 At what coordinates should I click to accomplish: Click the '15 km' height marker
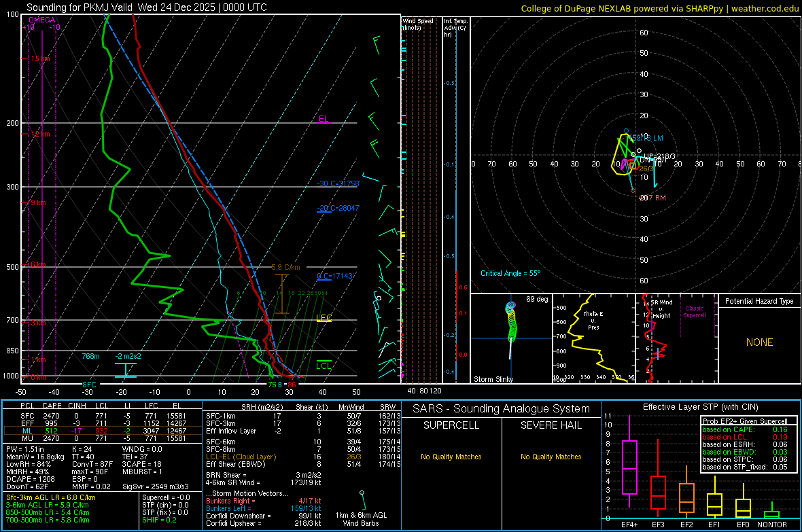40,59
